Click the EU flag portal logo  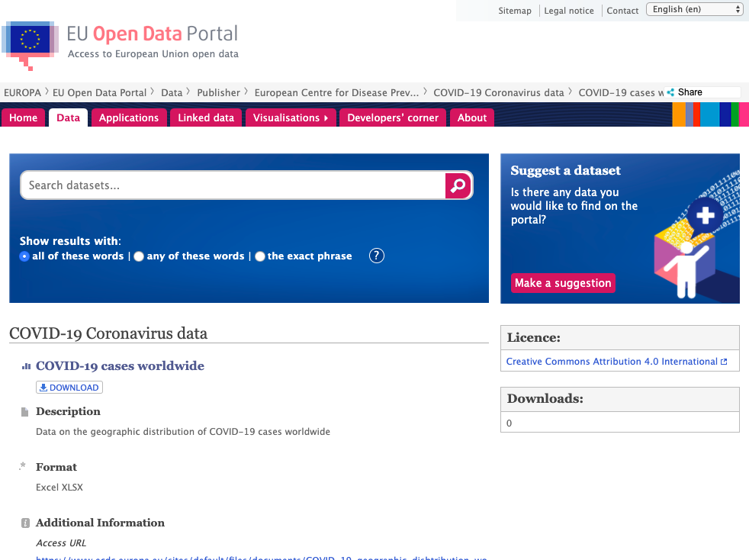click(x=29, y=41)
